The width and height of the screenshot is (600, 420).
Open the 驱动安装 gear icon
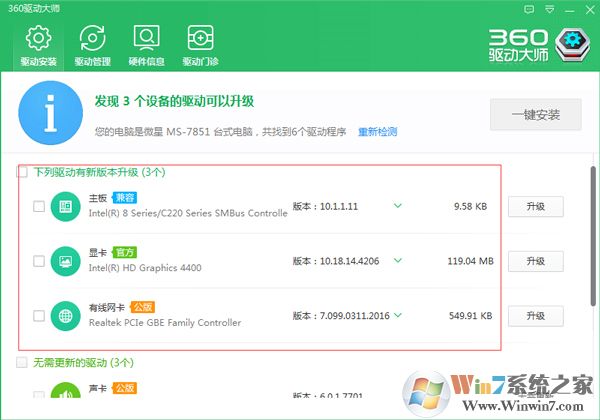pos(38,39)
